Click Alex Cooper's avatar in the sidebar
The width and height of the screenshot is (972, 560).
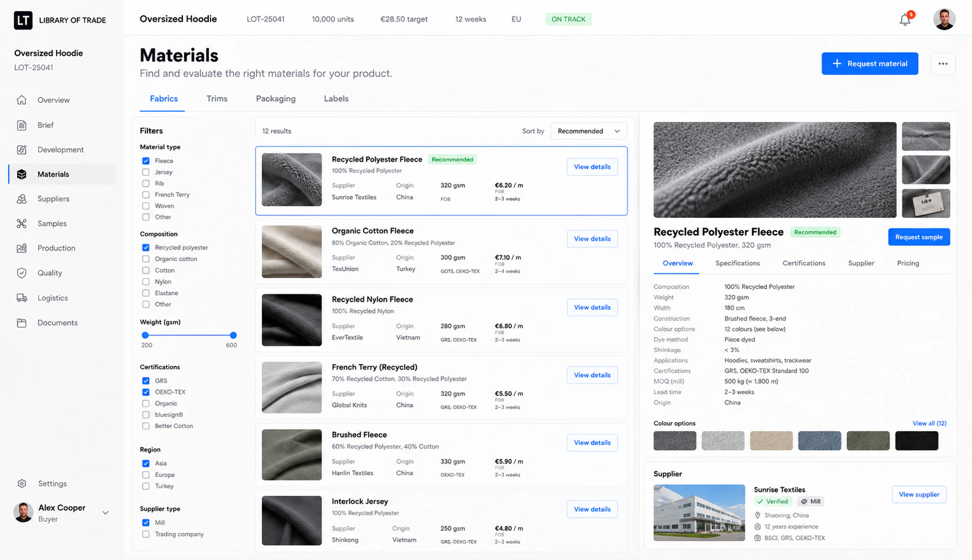24,512
